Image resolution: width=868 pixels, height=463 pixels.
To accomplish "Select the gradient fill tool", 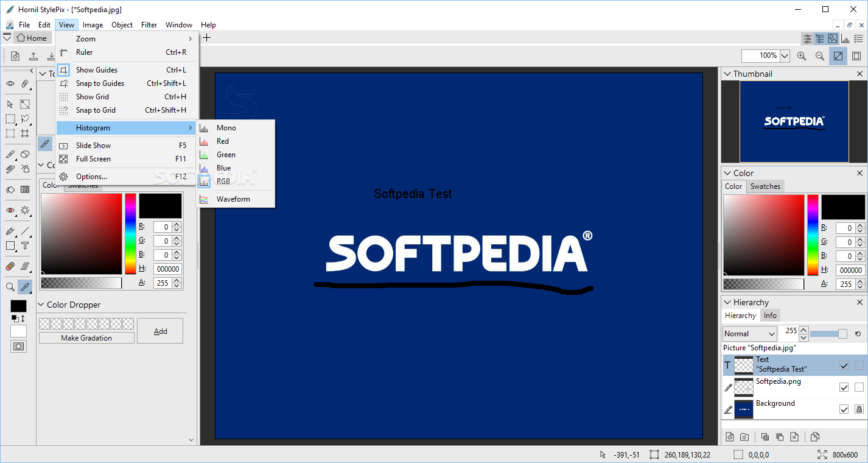I will (x=25, y=189).
